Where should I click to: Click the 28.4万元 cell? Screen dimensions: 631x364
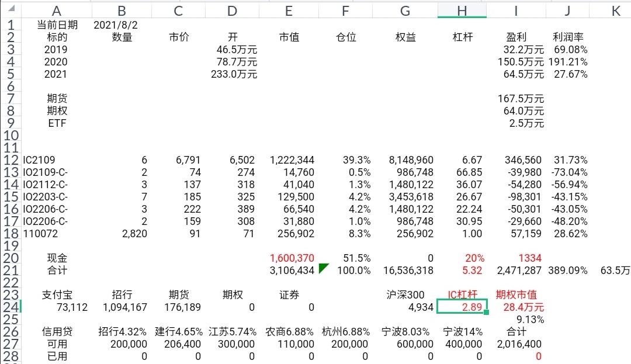tap(523, 307)
